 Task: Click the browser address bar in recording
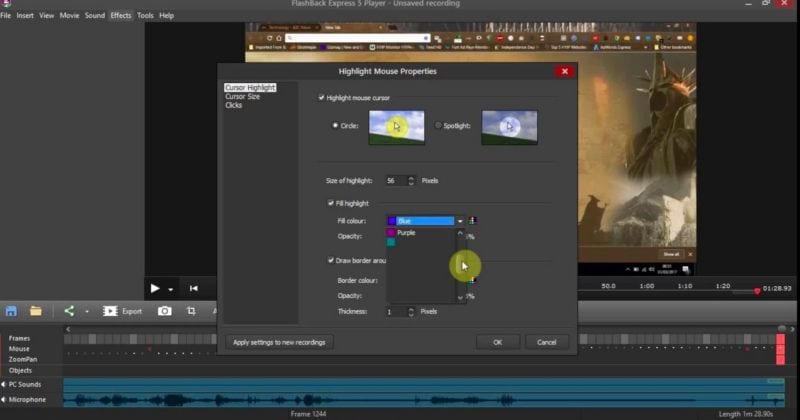(x=357, y=38)
